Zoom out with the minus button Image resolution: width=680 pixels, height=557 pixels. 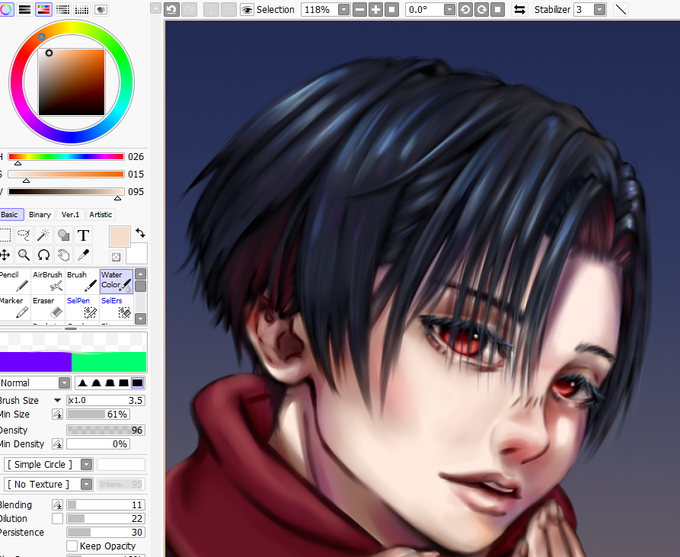tap(360, 10)
